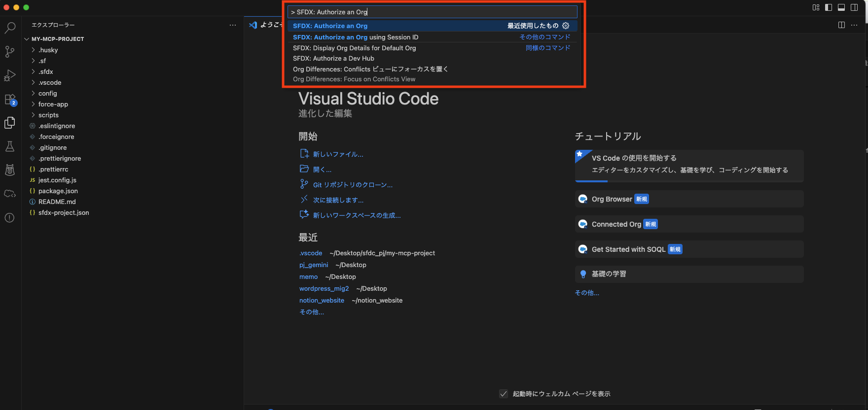
Task: Open recent wordpress_mig2 link
Action: [x=324, y=288]
